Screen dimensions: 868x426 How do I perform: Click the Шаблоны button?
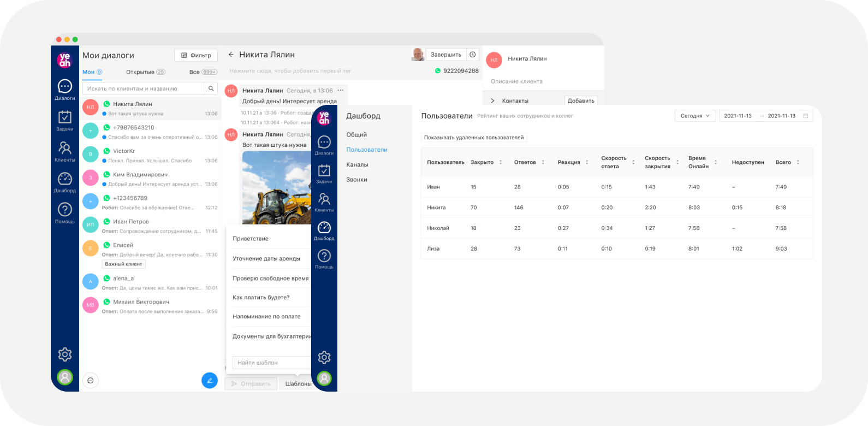pos(298,384)
